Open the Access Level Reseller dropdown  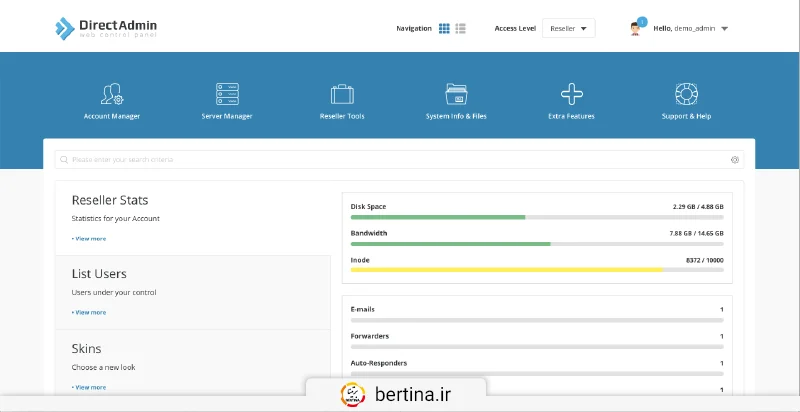click(x=568, y=28)
